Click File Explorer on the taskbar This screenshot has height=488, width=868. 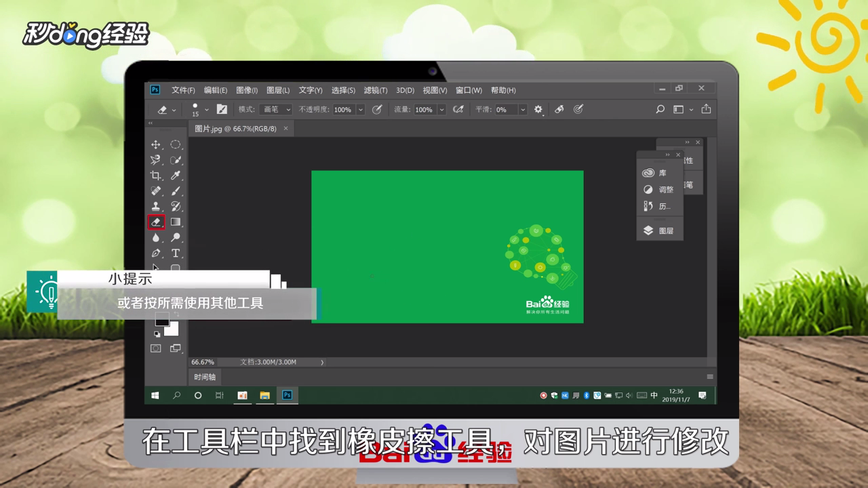(x=264, y=395)
